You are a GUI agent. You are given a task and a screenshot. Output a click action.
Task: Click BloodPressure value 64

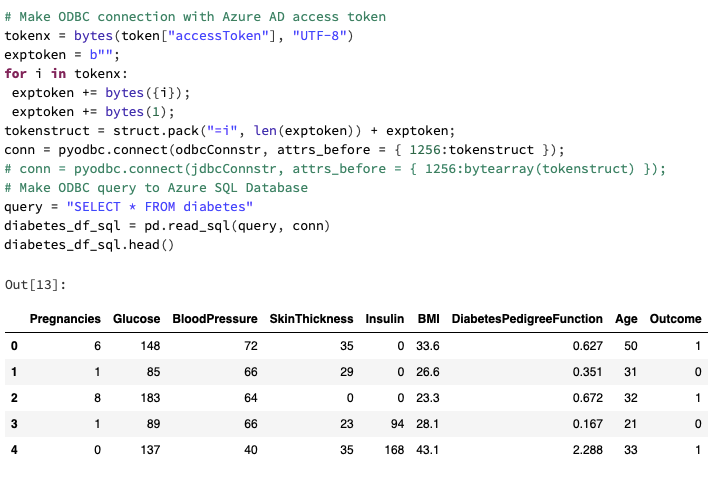(x=250, y=398)
